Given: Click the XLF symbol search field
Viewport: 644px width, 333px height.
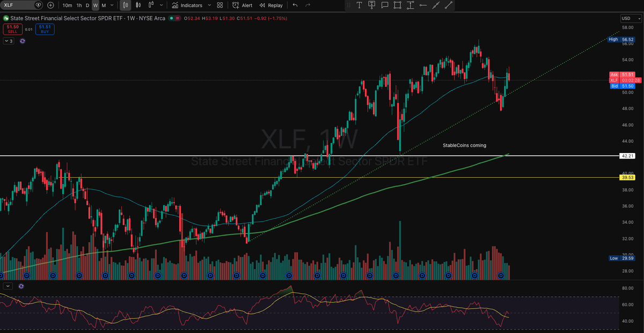Looking at the screenshot, I should [x=22, y=5].
